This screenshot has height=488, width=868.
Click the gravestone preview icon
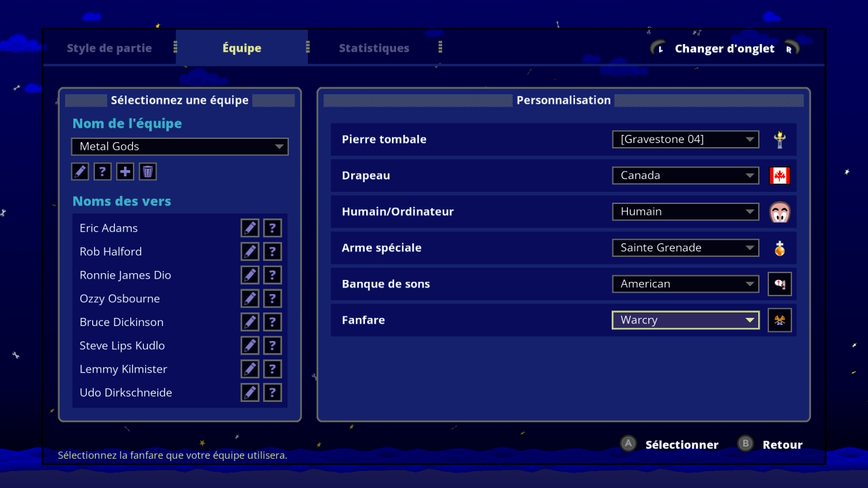780,140
